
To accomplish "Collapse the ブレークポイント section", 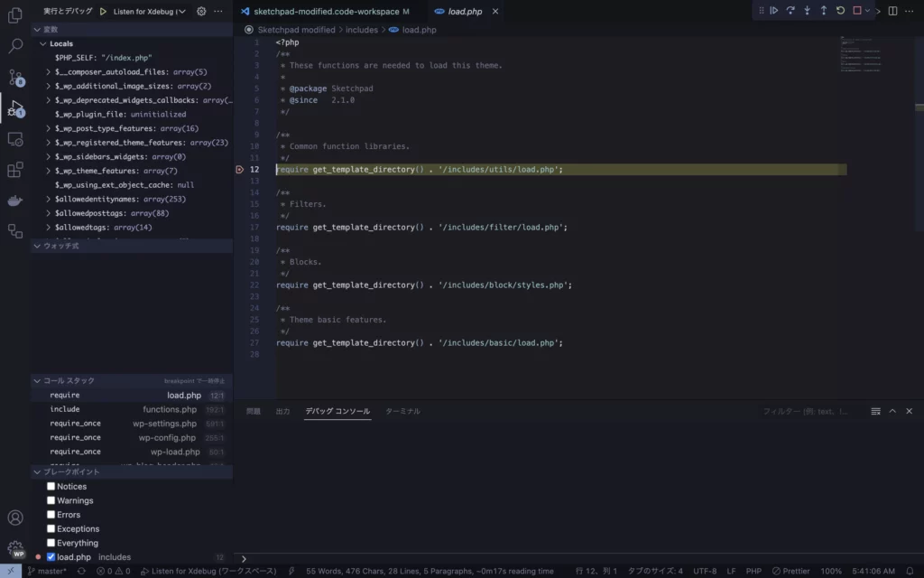I will (x=37, y=471).
